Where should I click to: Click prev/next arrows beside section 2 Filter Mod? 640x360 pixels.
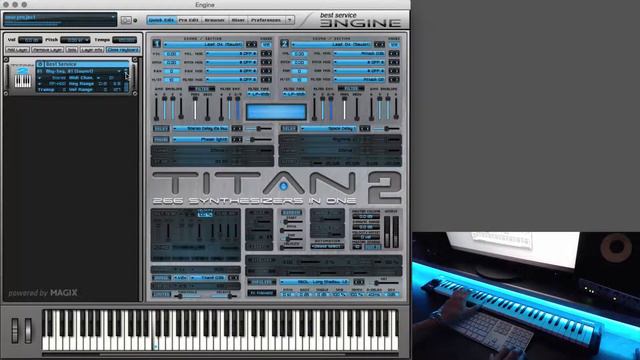(394, 79)
